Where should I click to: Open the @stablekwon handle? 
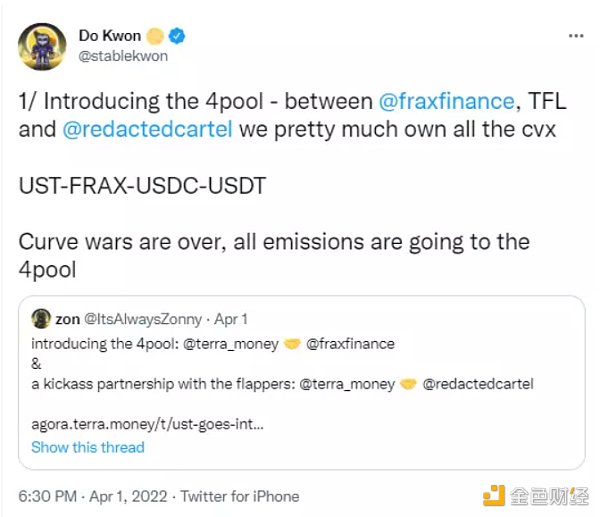pos(122,56)
